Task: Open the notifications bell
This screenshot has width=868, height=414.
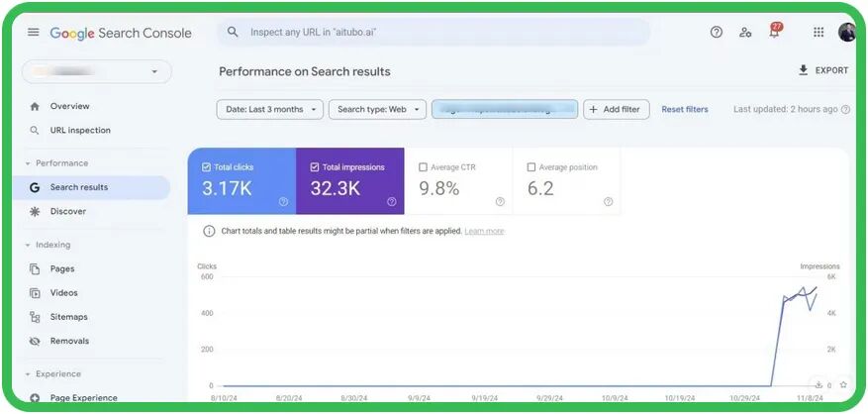Action: 775,33
